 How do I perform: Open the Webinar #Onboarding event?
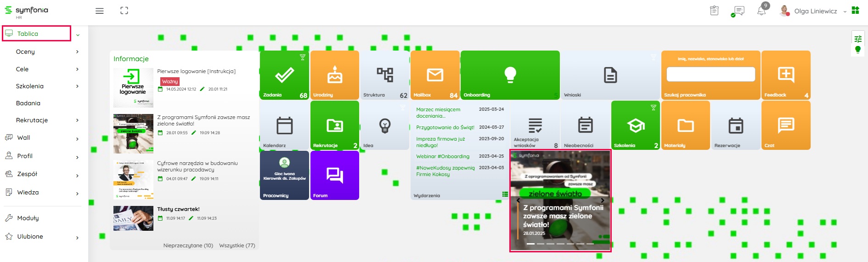[x=443, y=156]
